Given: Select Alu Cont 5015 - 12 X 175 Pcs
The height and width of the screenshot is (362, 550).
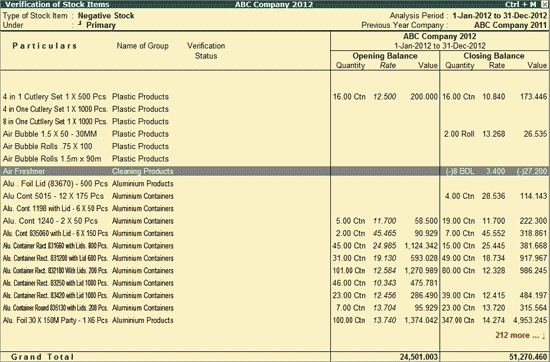Looking at the screenshot, I should coord(53,196).
